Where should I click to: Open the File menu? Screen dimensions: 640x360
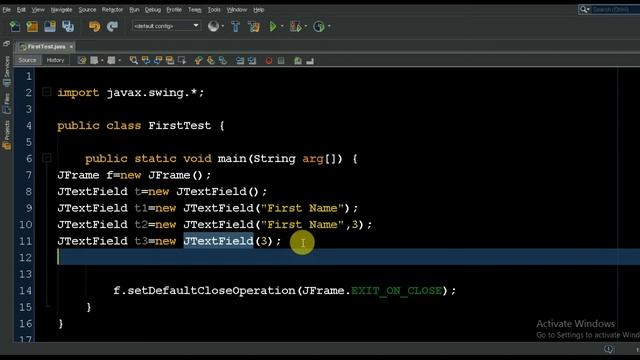[x=7, y=9]
